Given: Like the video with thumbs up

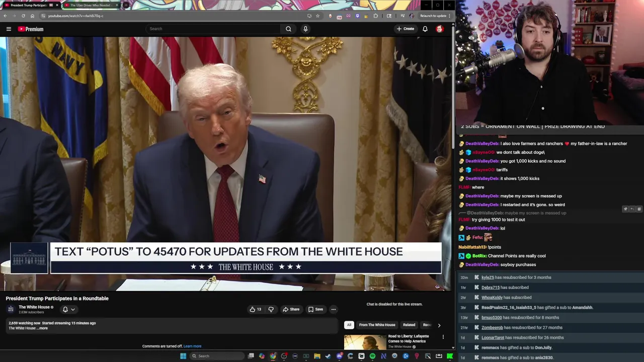Looking at the screenshot, I should click(256, 309).
